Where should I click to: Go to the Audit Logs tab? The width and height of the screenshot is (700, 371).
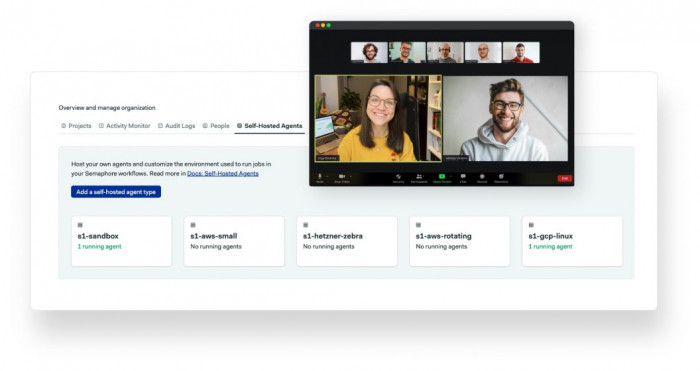176,126
